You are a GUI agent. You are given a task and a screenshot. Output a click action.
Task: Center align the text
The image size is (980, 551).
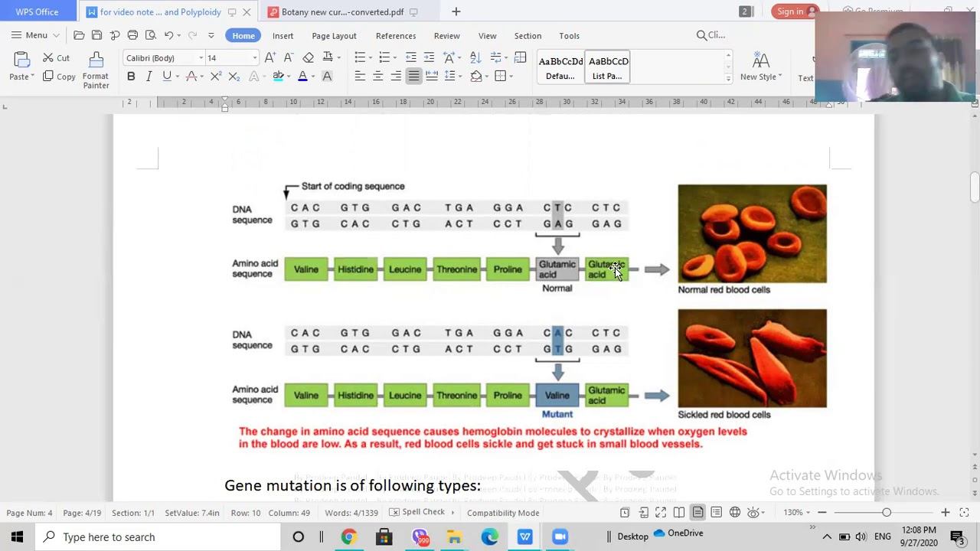tap(377, 76)
